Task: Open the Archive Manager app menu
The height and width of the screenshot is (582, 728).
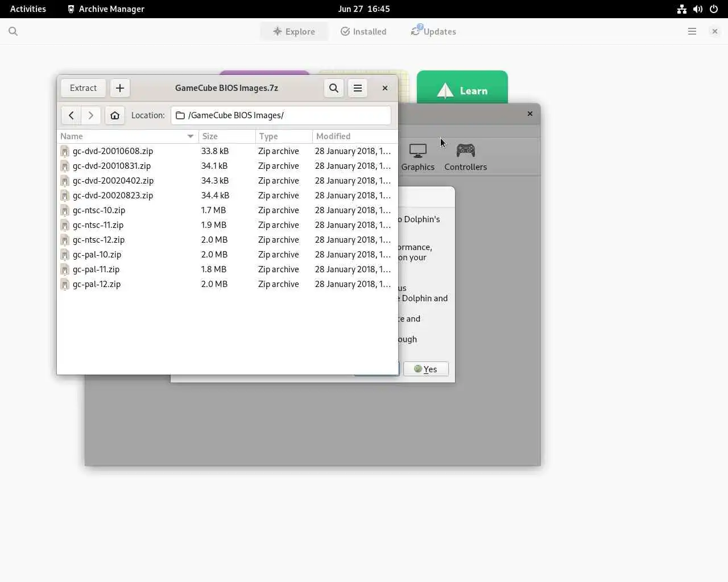Action: click(x=106, y=9)
